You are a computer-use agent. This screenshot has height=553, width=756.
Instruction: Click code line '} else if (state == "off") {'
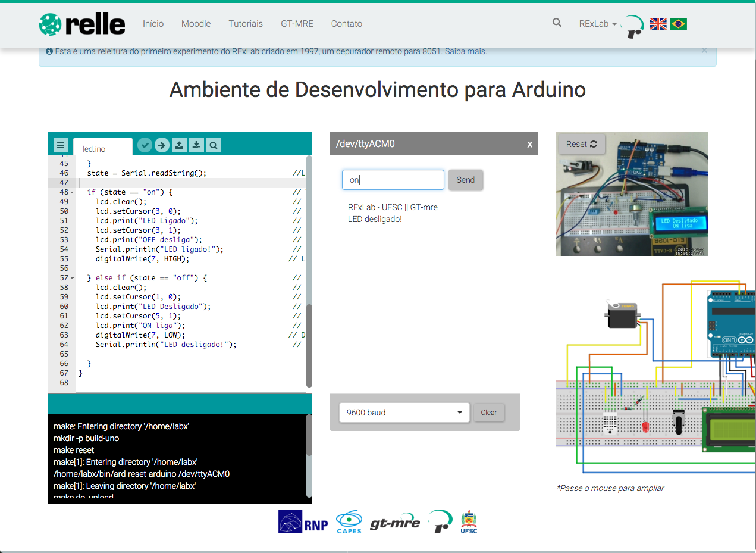click(146, 278)
